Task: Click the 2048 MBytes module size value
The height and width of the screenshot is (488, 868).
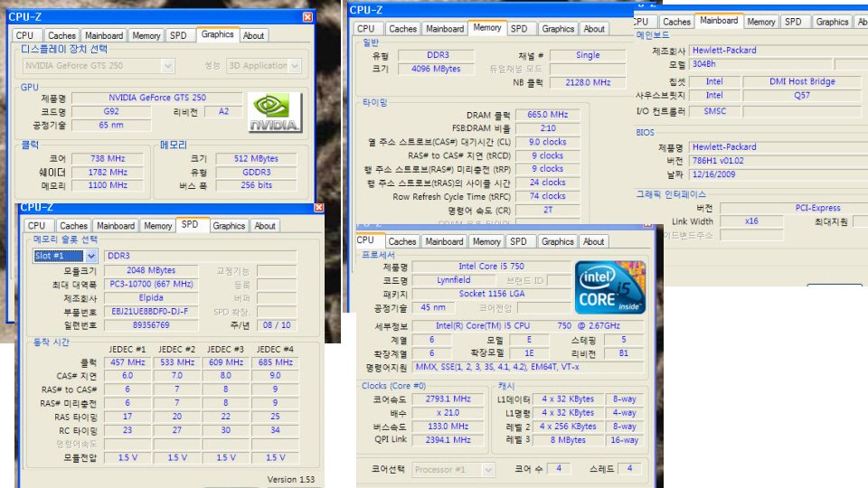Action: 151,270
